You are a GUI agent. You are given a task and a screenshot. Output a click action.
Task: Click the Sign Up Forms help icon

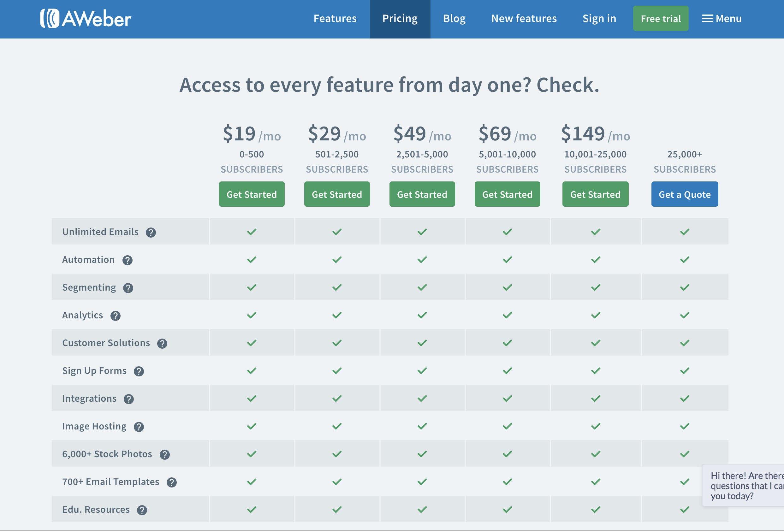139,371
